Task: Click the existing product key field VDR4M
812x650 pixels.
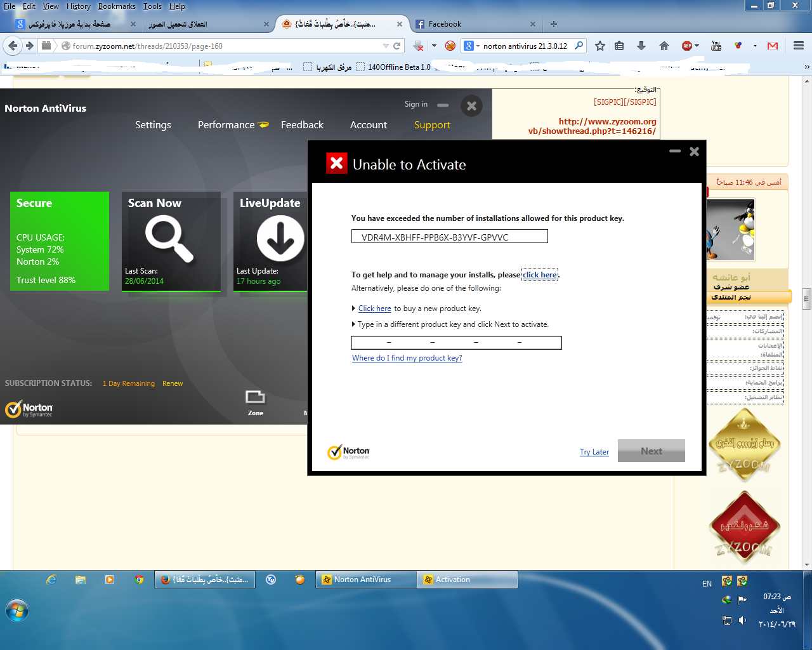Action: click(450, 237)
